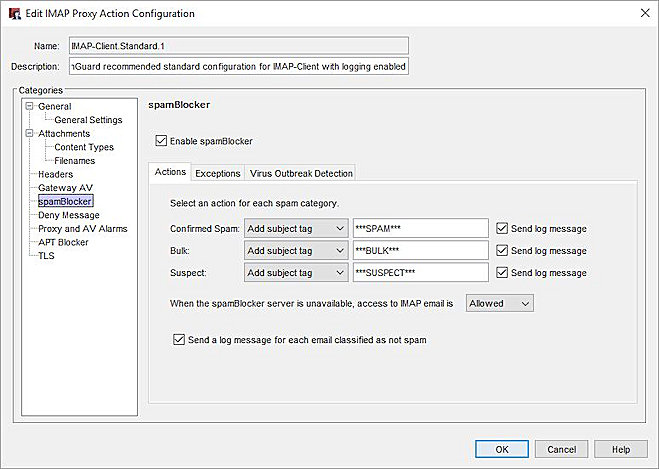
Task: Click the ***SUSPECT*** subject tag field
Action: [x=420, y=272]
